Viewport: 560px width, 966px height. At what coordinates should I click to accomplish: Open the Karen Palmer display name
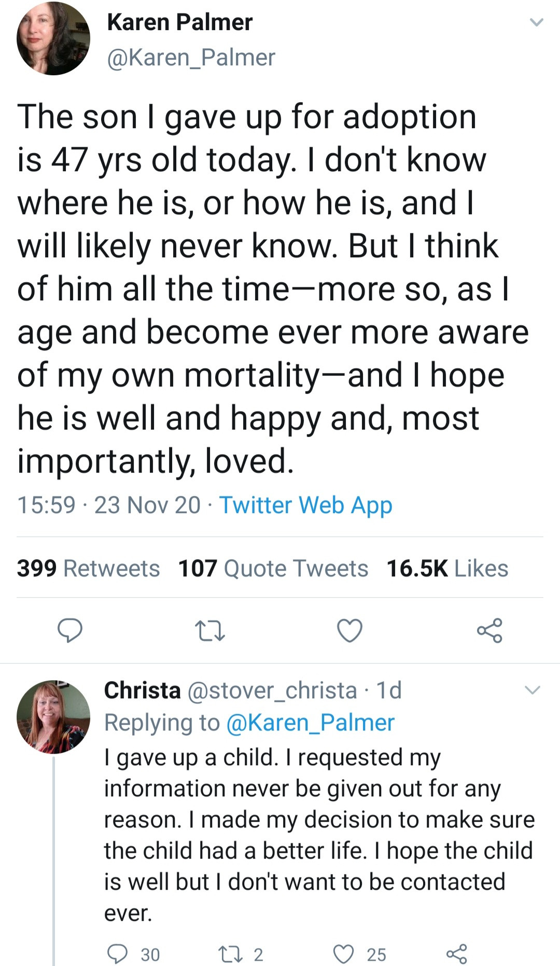pyautogui.click(x=180, y=22)
